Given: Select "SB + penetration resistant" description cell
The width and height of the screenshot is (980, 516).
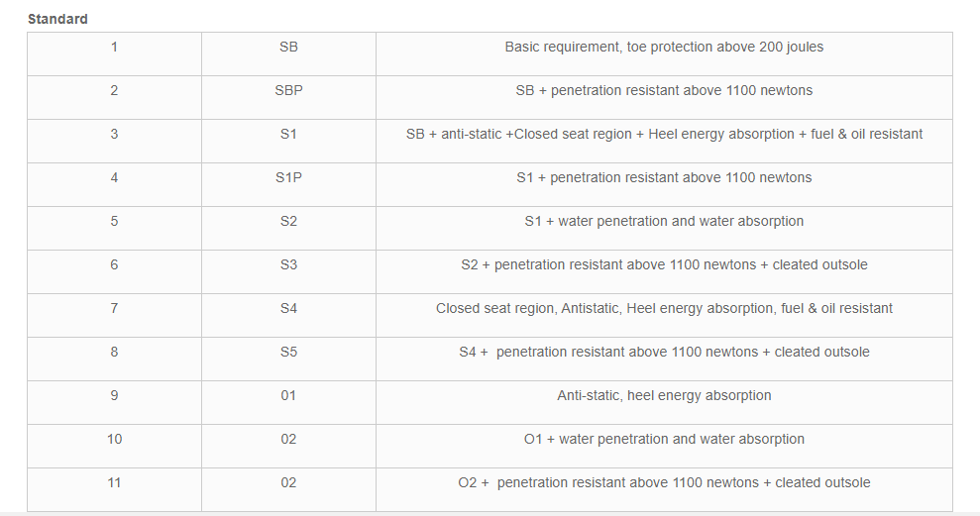Looking at the screenshot, I should (664, 90).
